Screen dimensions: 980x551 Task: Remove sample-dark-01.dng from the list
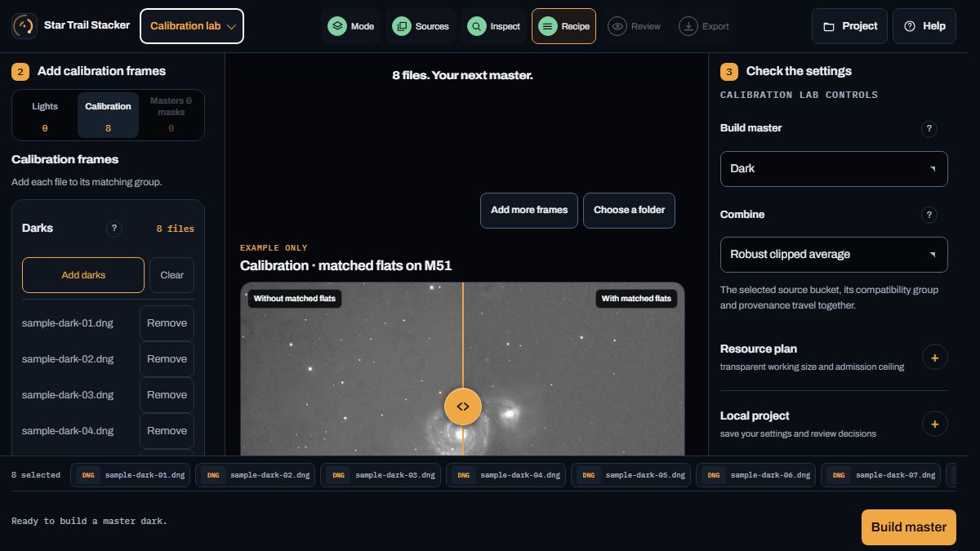pos(167,323)
